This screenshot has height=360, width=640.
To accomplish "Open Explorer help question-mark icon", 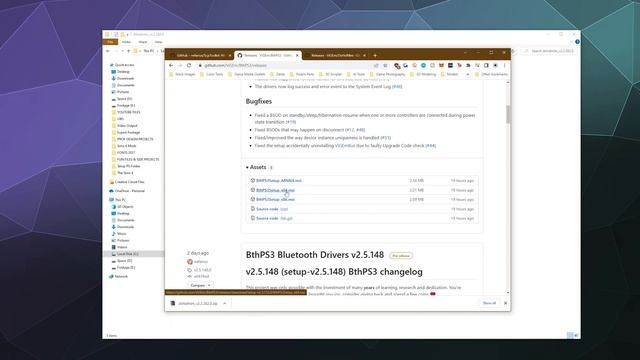I will pos(577,42).
